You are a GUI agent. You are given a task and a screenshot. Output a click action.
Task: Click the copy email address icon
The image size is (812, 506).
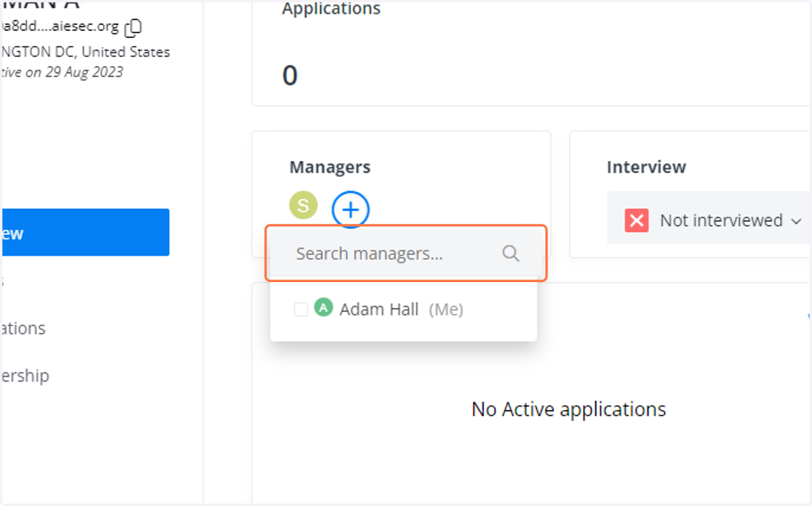134,28
